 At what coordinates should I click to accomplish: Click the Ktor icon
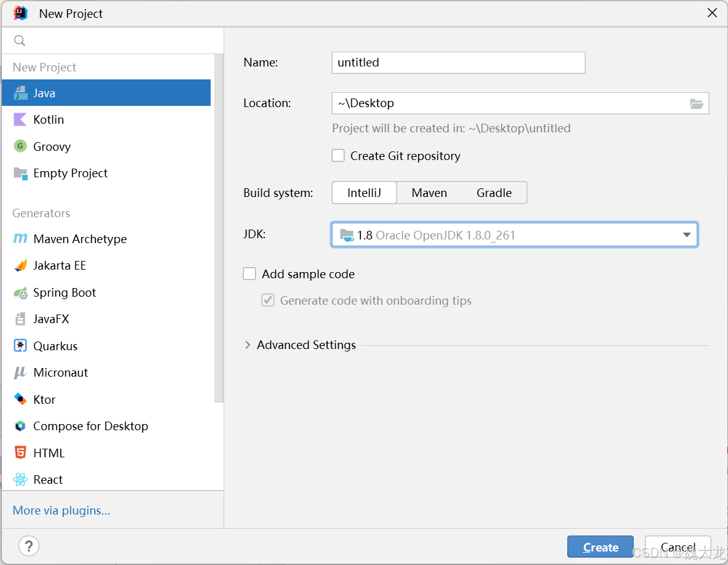click(20, 399)
